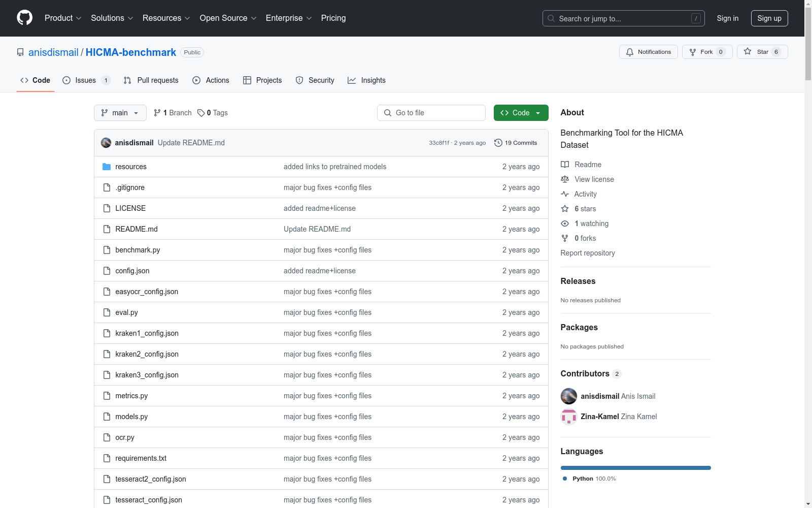812x508 pixels.
Task: Focus the Search or jump to field
Action: [x=624, y=18]
